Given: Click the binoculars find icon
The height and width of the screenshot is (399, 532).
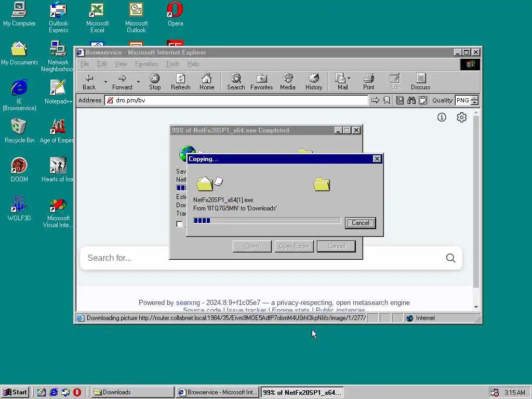Looking at the screenshot, I should coord(411,100).
